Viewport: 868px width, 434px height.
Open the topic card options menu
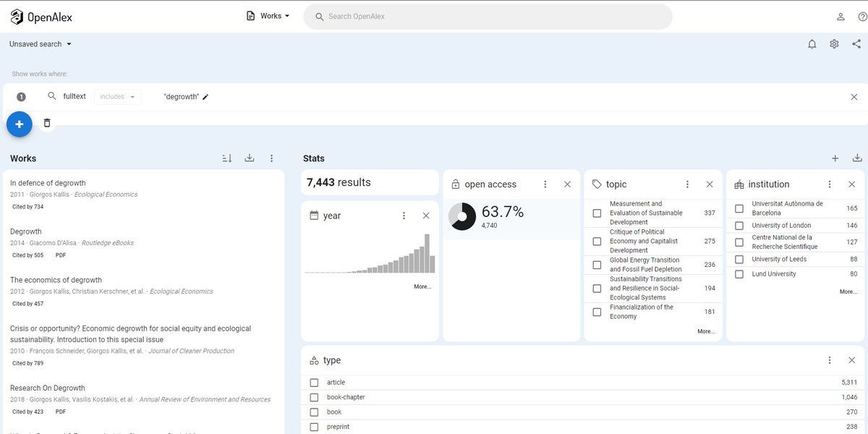[x=687, y=184]
